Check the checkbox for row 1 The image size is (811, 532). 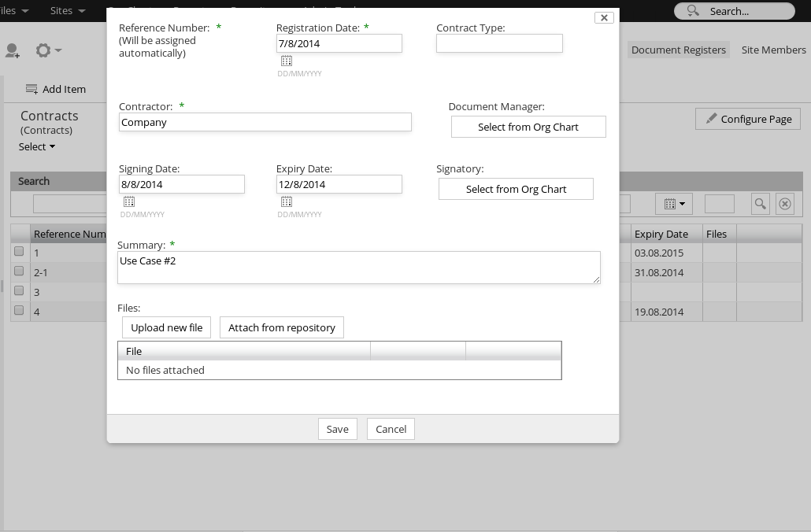pos(19,252)
